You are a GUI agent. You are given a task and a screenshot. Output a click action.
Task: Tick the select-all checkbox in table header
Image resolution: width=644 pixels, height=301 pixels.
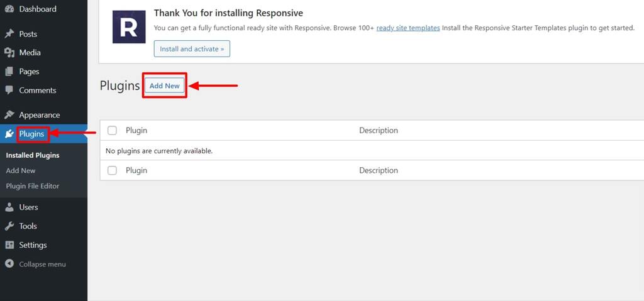[112, 131]
